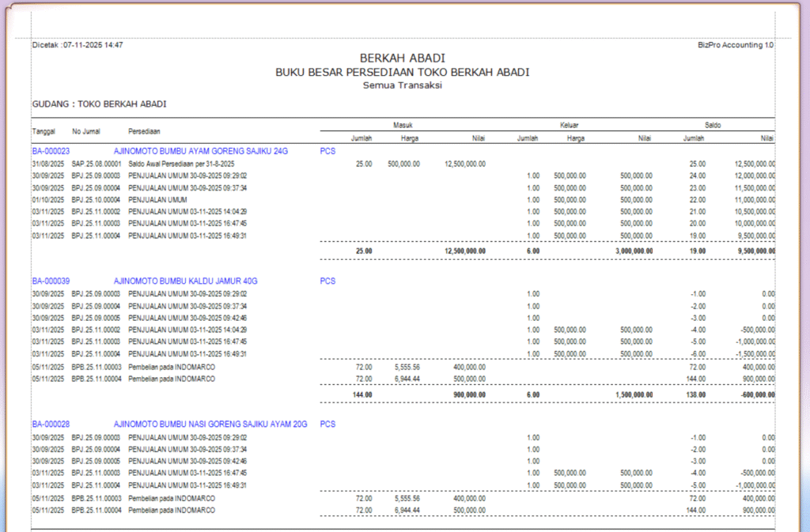810x532 pixels.
Task: Click the Dicetak print timestamp
Action: click(78, 45)
